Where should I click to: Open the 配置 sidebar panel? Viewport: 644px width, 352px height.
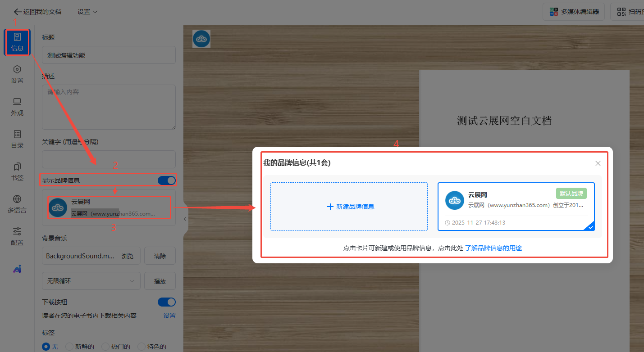click(17, 236)
